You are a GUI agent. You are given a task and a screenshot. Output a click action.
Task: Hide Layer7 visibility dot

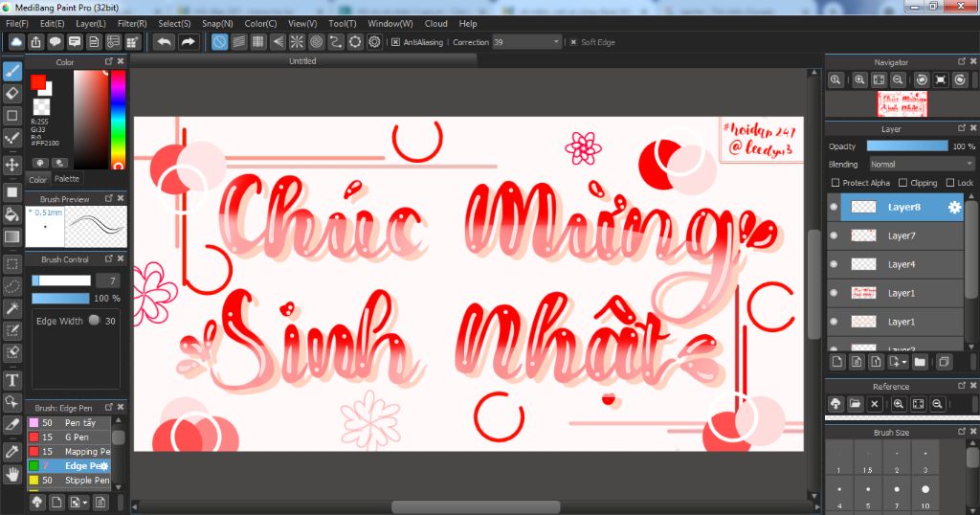pyautogui.click(x=834, y=235)
